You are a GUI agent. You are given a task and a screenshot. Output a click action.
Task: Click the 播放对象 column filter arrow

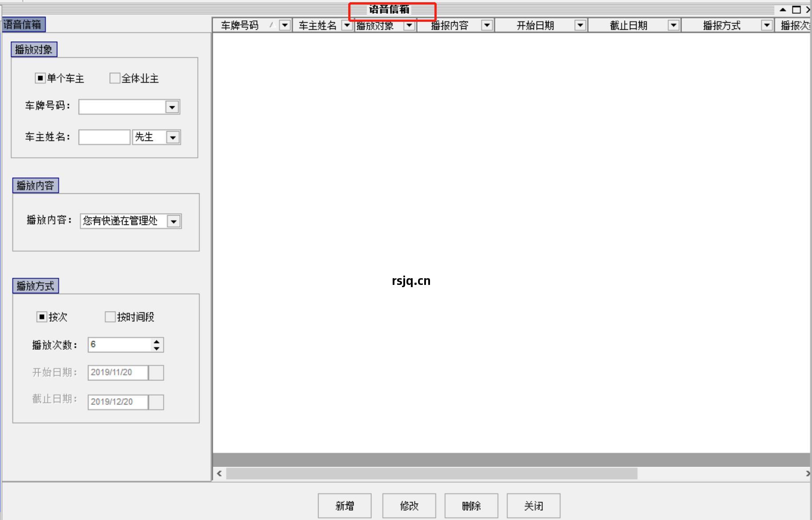(409, 25)
